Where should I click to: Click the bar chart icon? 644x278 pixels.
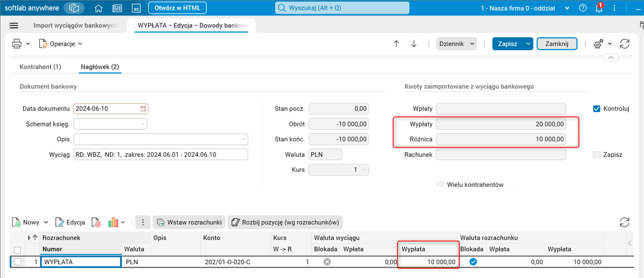(x=113, y=223)
